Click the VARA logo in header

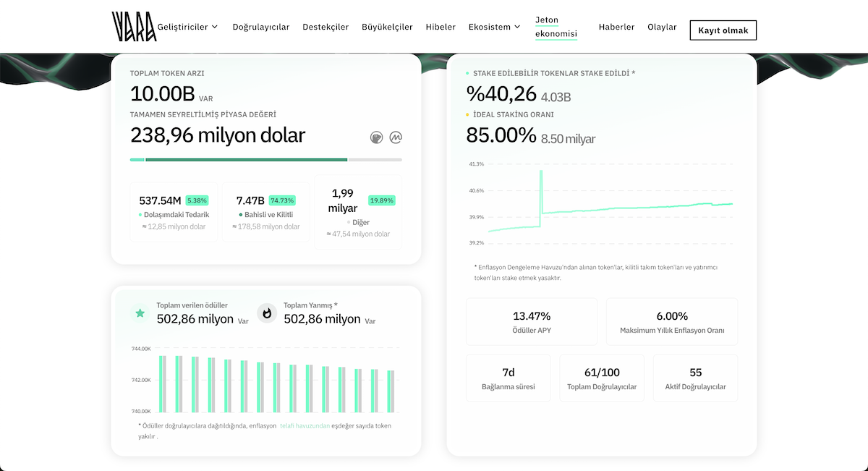[134, 27]
